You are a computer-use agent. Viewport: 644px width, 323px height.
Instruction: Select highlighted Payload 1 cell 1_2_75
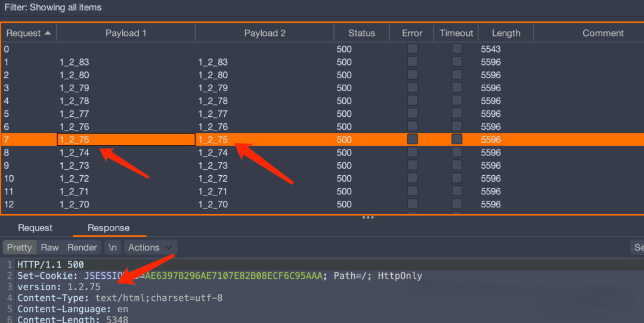(x=126, y=139)
